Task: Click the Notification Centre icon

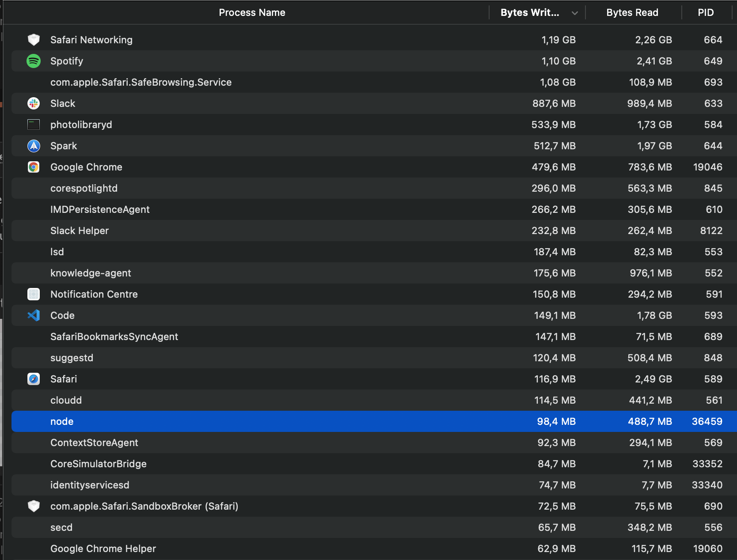Action: (x=34, y=294)
